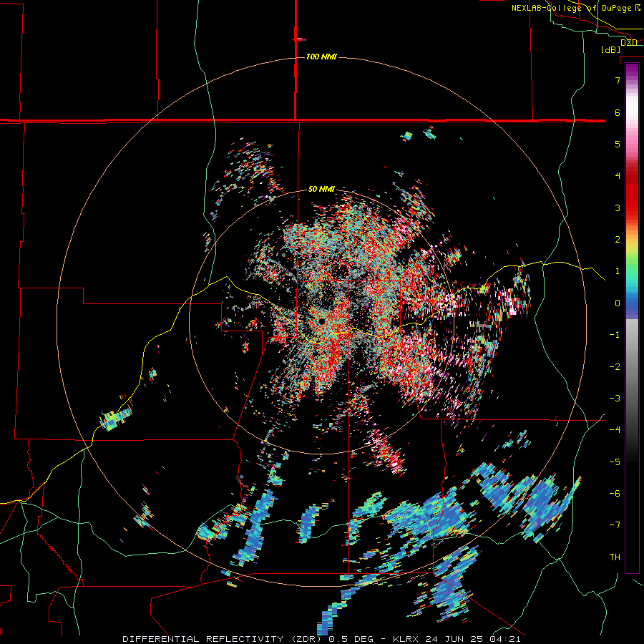Click the "6" value on the dB scale
Image resolution: width=644 pixels, height=644 pixels.
[618, 112]
